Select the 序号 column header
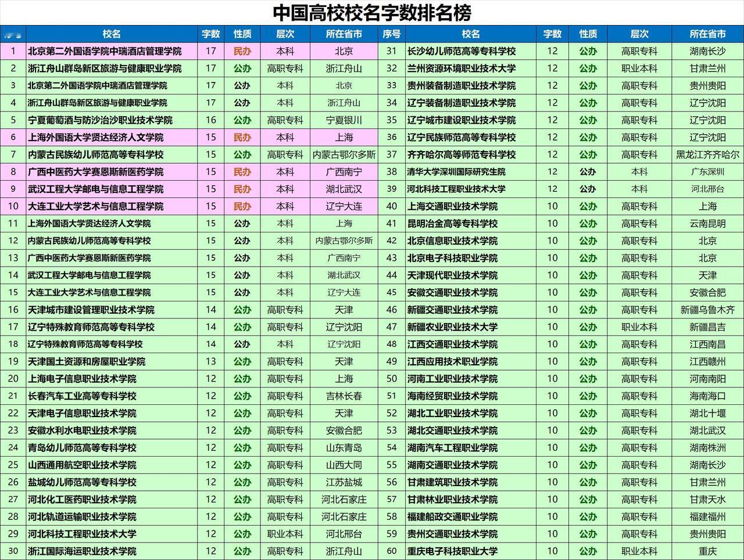 point(392,34)
